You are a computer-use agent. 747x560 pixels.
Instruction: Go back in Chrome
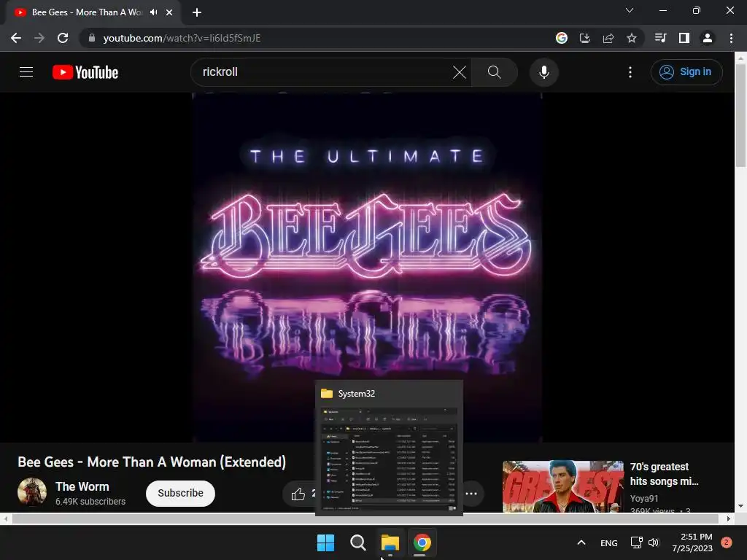click(x=16, y=38)
